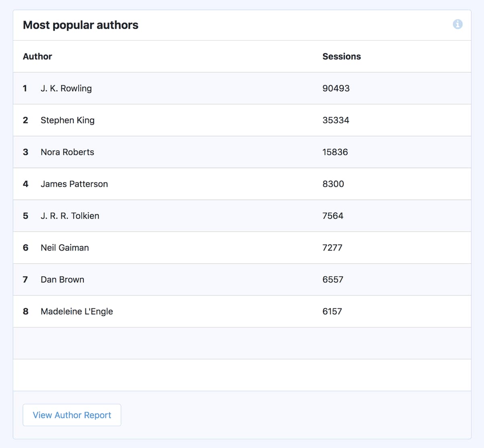Select the J. R. R. Tolkien entry
Screen dimensions: 484x448
point(70,216)
